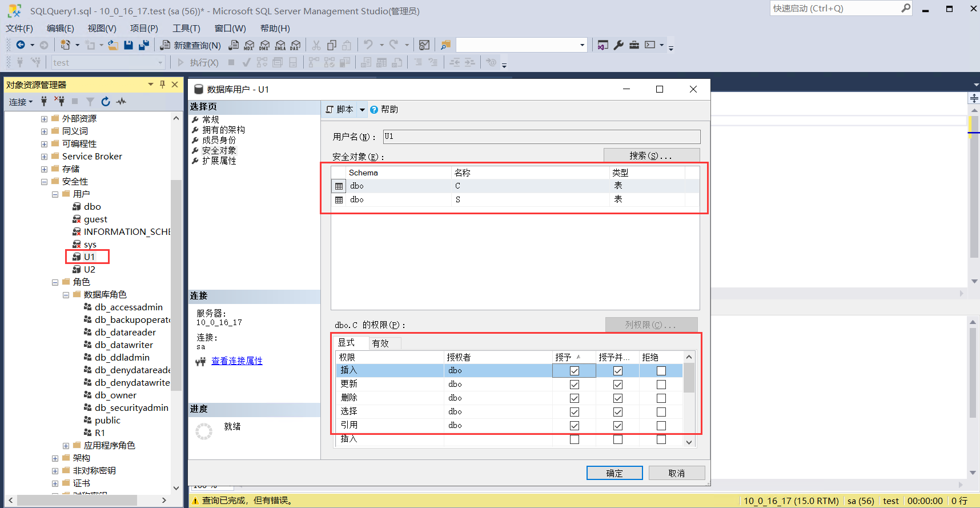Click the disconnect icon in Object Explorer
Image resolution: width=980 pixels, height=508 pixels.
(59, 101)
